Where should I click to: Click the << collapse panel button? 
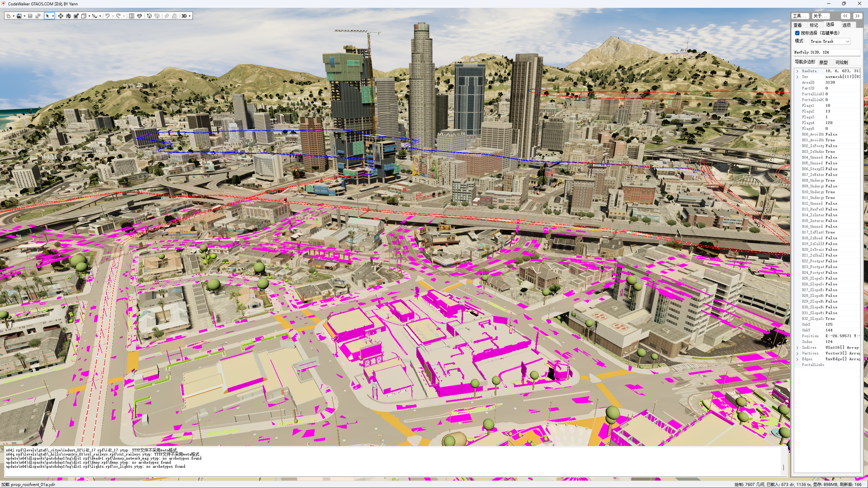pyautogui.click(x=845, y=16)
